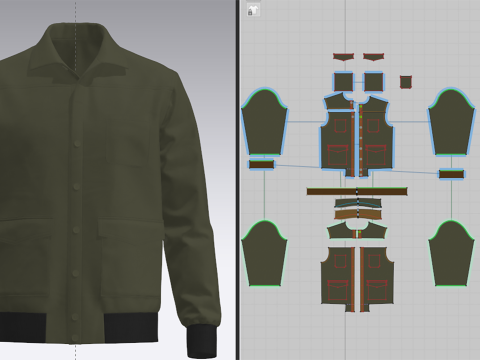Select the chest patch pocket on 3D jacket
The height and width of the screenshot is (360, 480).
pos(128,145)
